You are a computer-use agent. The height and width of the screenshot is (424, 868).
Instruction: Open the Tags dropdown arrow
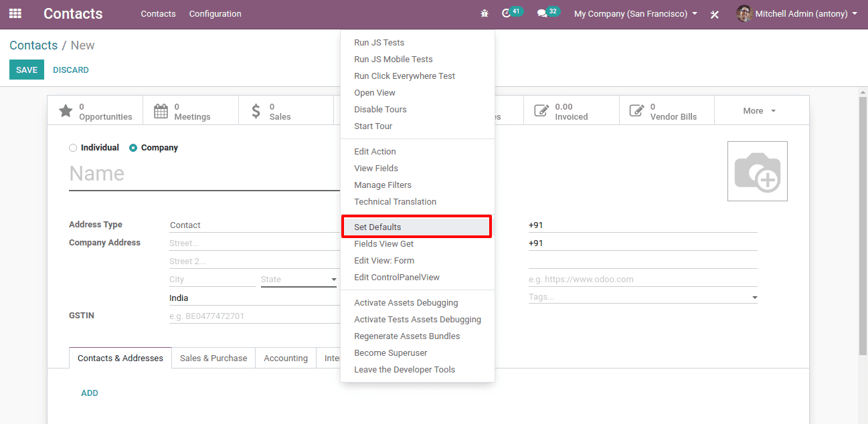point(755,298)
